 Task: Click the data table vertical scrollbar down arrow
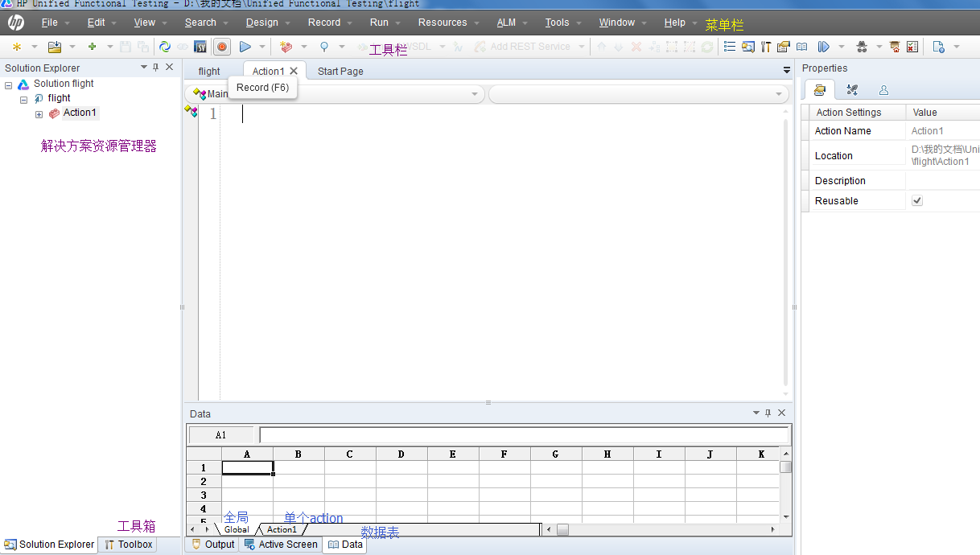click(x=786, y=517)
